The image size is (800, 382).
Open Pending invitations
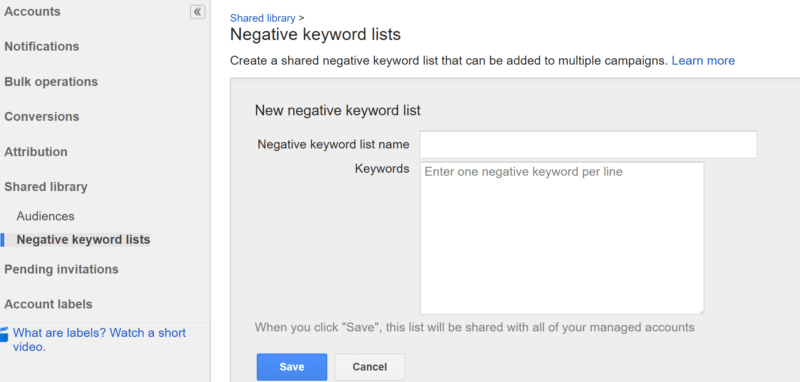click(x=61, y=269)
